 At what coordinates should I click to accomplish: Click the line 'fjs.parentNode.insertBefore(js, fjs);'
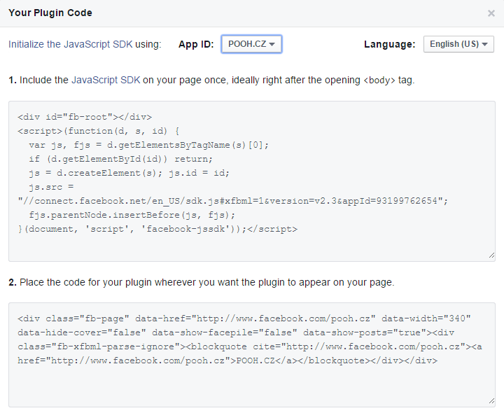point(132,215)
